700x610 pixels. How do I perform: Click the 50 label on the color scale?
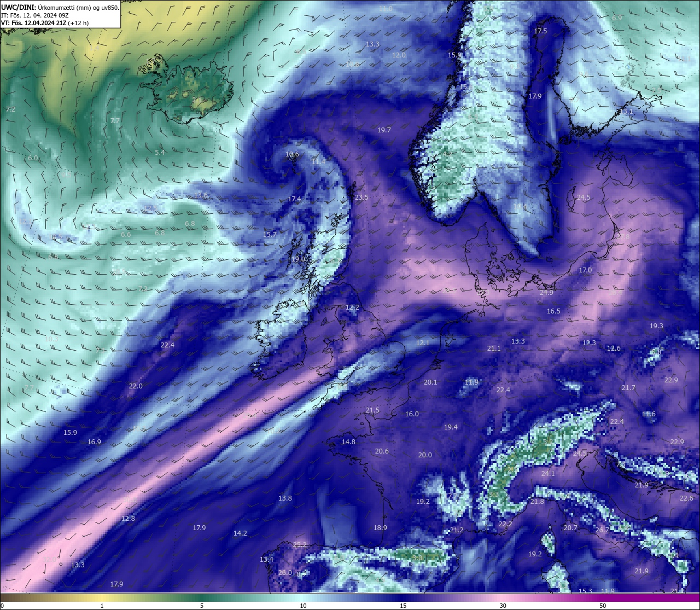tap(603, 606)
